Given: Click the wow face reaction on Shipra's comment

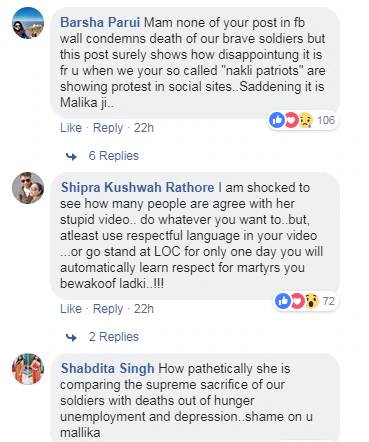Looking at the screenshot, I should tap(312, 301).
